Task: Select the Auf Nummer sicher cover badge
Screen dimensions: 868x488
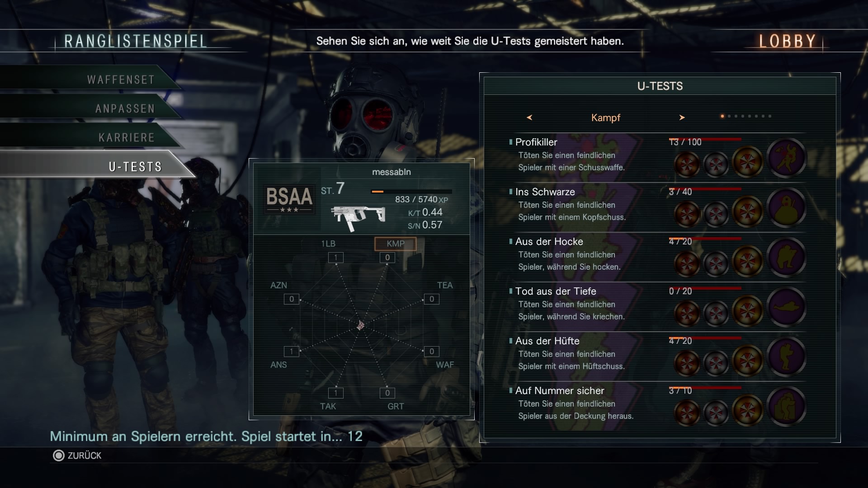Action: pos(787,406)
